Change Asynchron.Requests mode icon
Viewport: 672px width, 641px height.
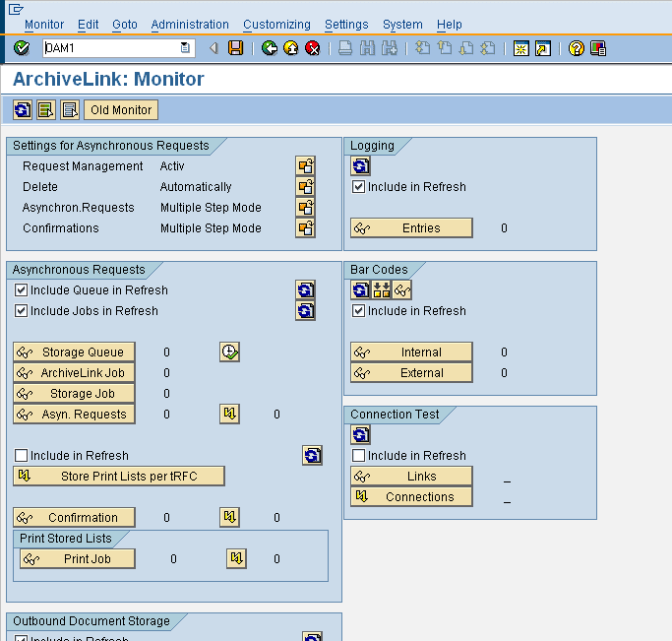(x=305, y=207)
